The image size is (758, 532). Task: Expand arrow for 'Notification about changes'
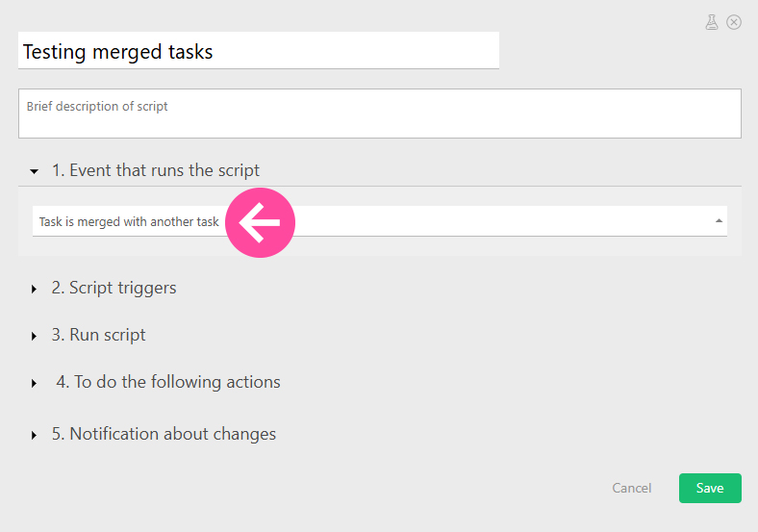pyautogui.click(x=35, y=435)
